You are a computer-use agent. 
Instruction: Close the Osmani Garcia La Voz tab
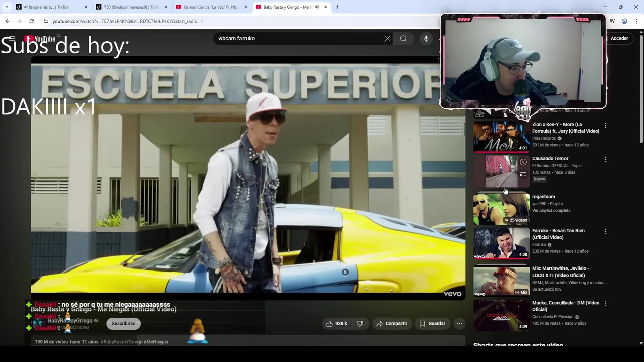[246, 7]
